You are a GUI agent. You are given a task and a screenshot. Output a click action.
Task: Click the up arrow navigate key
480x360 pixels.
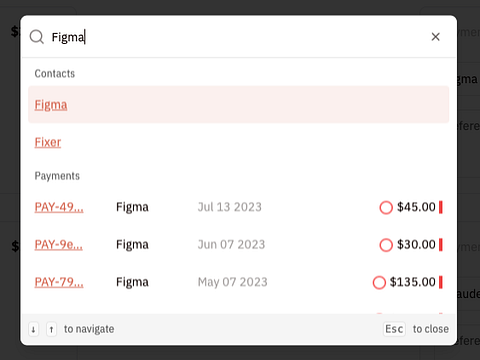click(51, 329)
